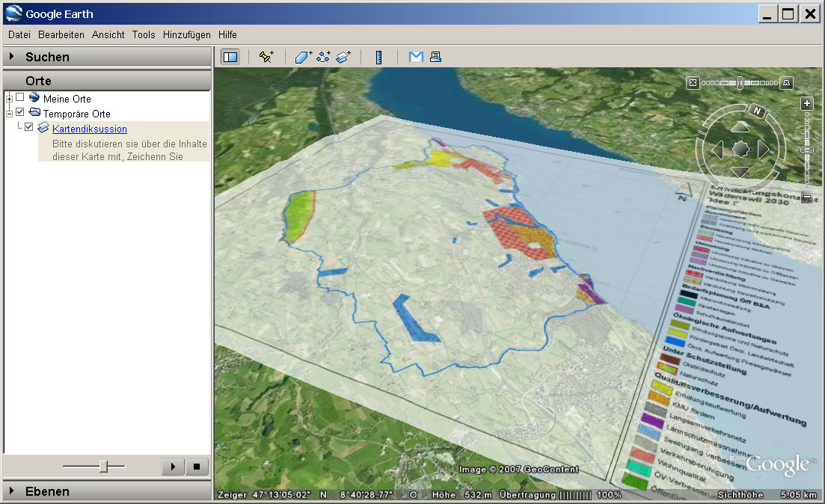
Task: Uncheck the Temporäre Orte checkbox
Action: (x=20, y=113)
